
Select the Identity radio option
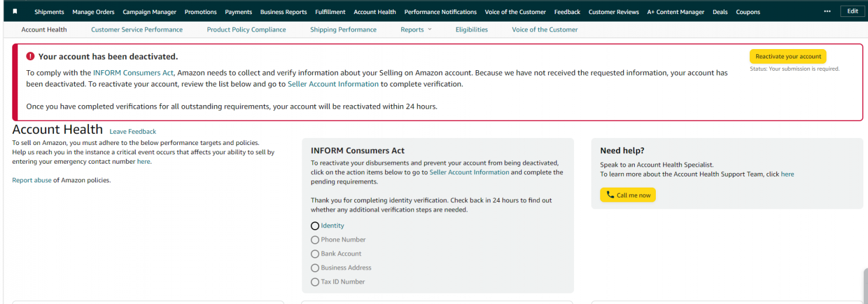[315, 226]
